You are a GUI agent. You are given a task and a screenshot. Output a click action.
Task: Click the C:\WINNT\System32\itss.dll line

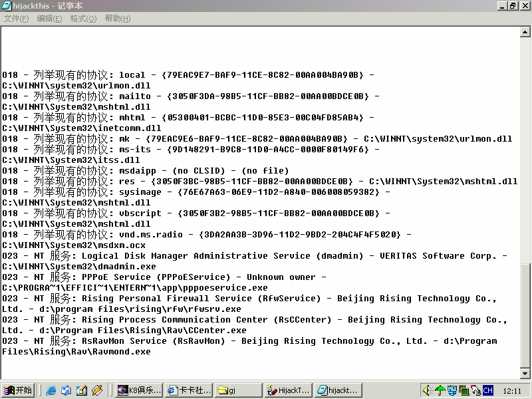click(71, 160)
